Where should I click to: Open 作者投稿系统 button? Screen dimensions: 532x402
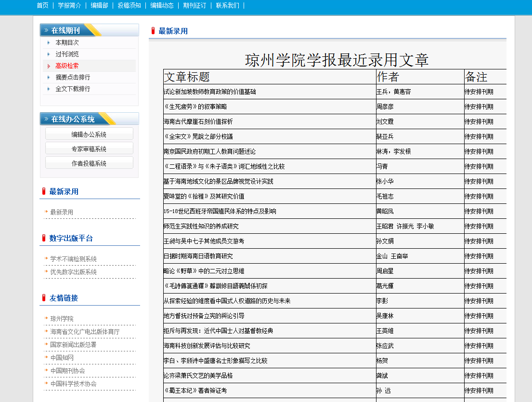89,163
